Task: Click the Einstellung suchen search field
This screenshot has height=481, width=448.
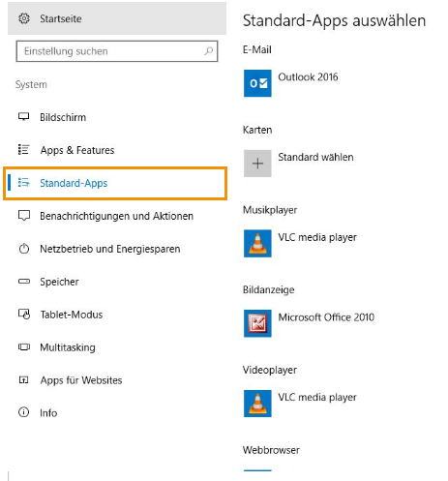Action: (117, 51)
